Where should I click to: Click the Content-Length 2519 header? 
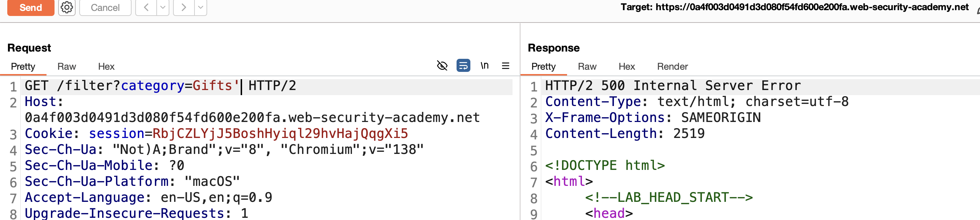(x=624, y=134)
